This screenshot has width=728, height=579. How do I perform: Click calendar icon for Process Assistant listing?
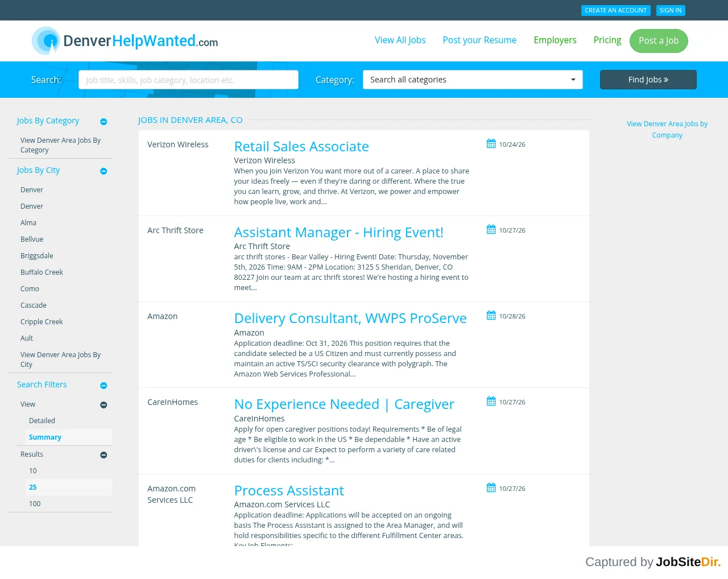pyautogui.click(x=491, y=488)
